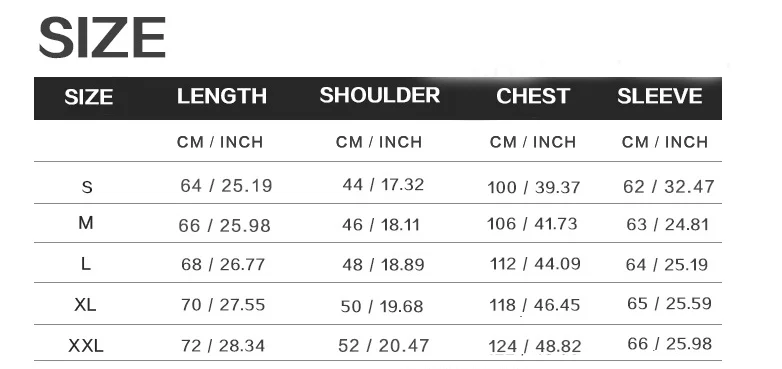Select length value 72 / 28.34
Screen dimensions: 782x369
(x=223, y=346)
